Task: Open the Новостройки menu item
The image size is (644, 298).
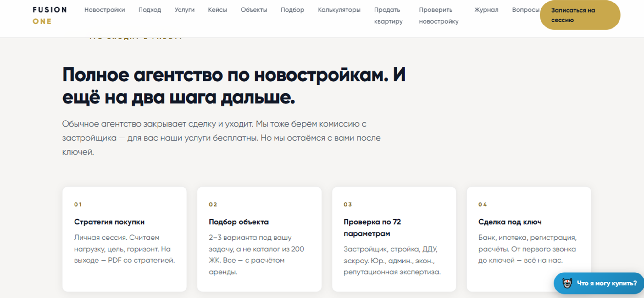Action: [104, 10]
